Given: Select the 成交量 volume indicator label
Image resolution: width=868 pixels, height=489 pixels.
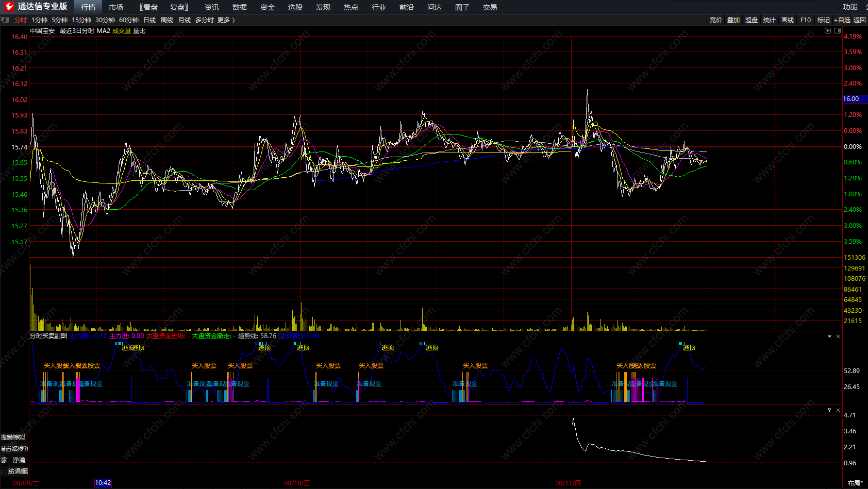Looking at the screenshot, I should tap(122, 31).
